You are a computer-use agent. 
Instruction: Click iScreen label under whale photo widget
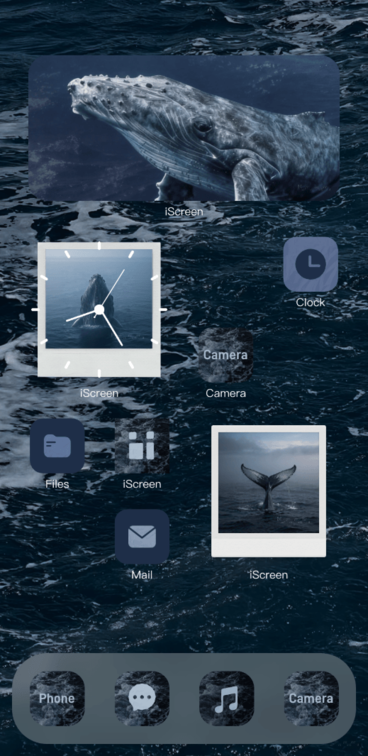[x=184, y=212]
